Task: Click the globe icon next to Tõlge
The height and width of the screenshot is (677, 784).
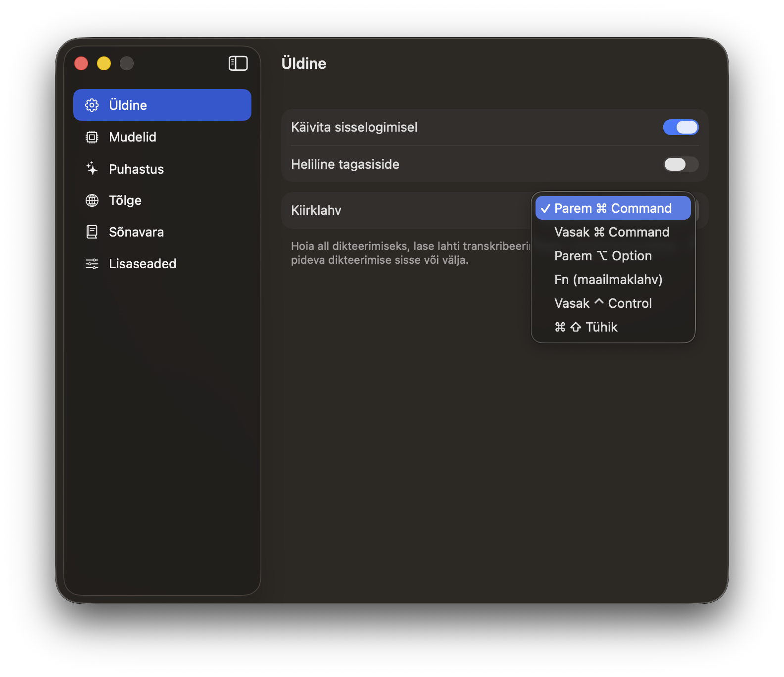Action: (x=92, y=200)
